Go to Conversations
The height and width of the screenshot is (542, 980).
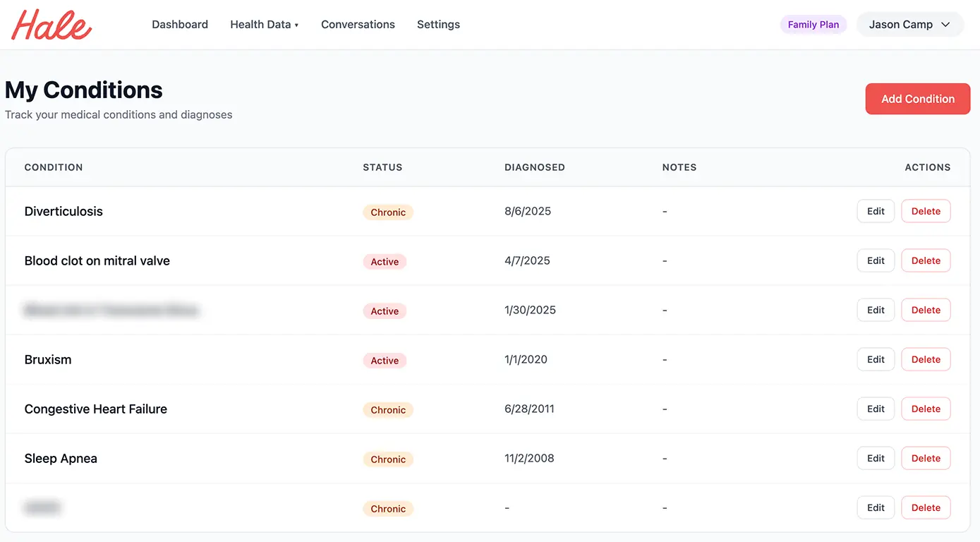(x=358, y=25)
